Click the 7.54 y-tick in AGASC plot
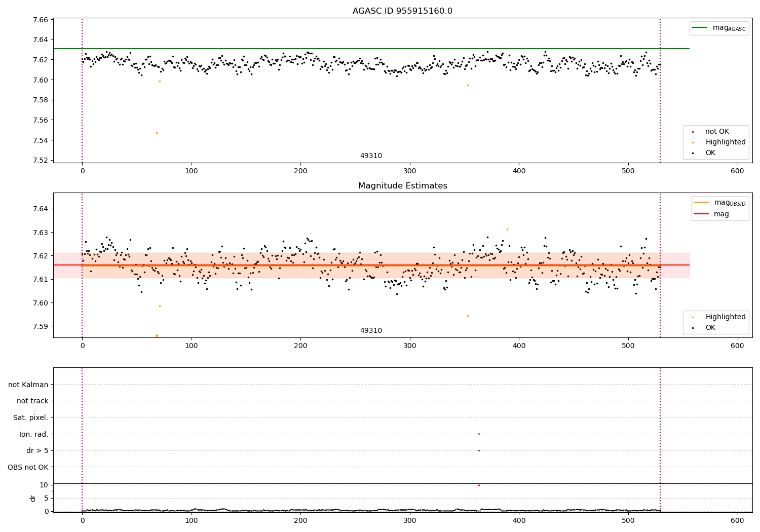The height and width of the screenshot is (532, 760). coord(40,140)
